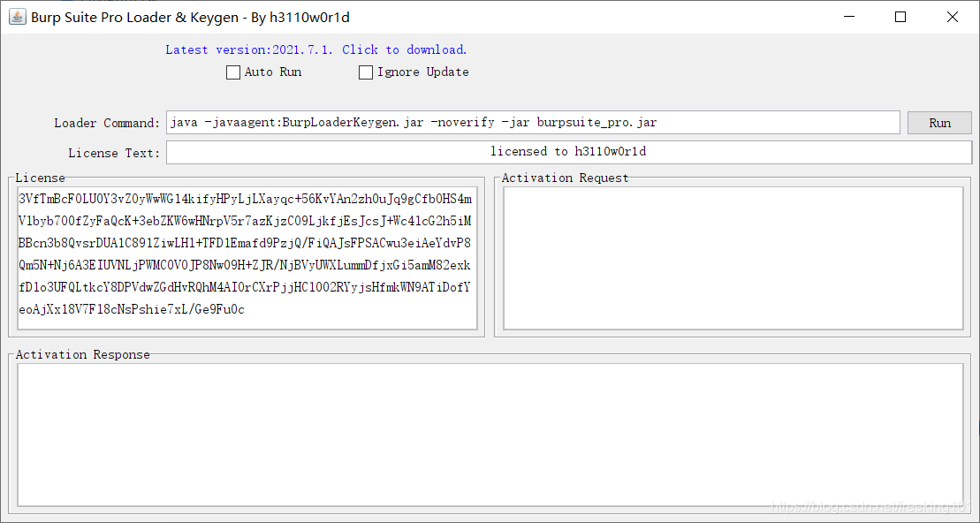Focus the Loader Command input field
The height and width of the screenshot is (523, 980).
(x=533, y=123)
